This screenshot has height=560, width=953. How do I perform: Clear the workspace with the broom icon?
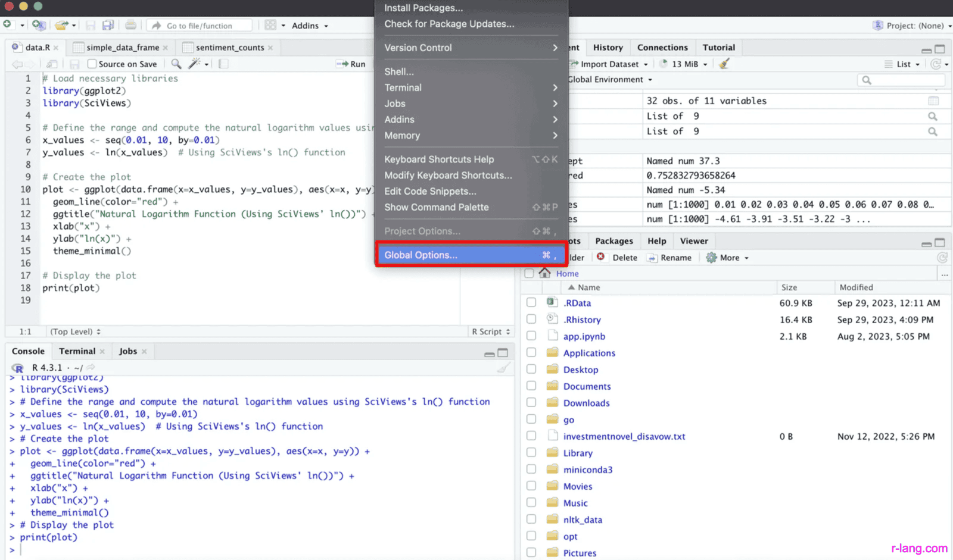coord(722,64)
